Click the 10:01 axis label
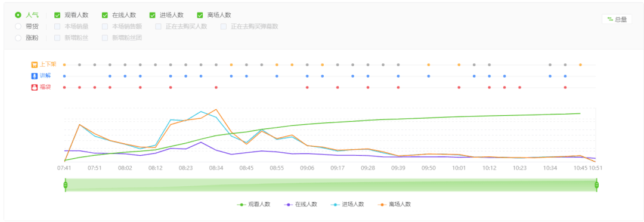This screenshot has height=222, width=644. 459,168
